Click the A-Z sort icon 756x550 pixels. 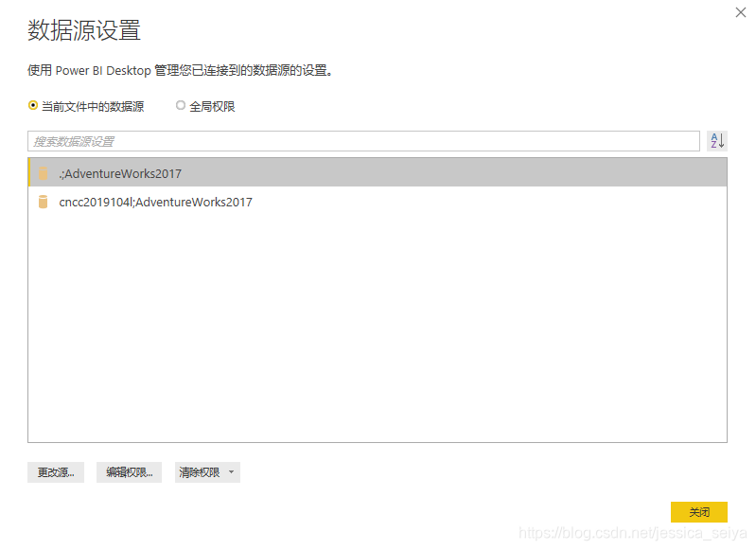point(717,141)
